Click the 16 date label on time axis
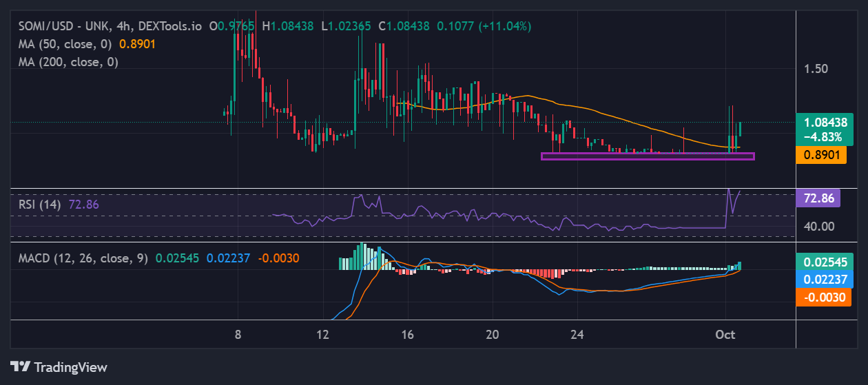This screenshot has height=385, width=868. (407, 335)
